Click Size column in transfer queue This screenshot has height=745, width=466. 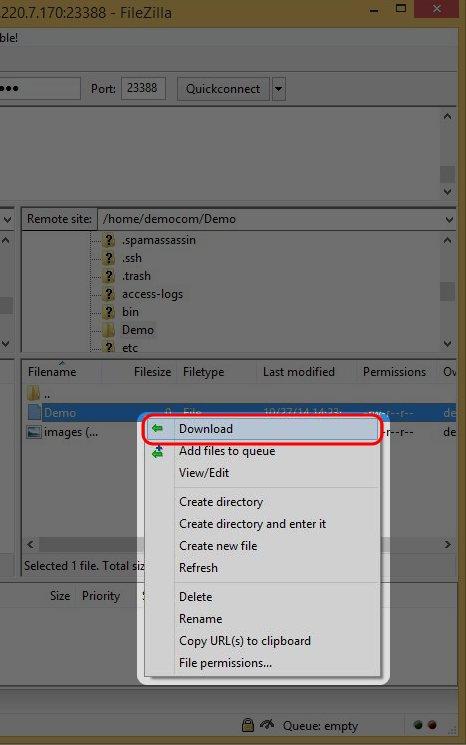(x=60, y=596)
